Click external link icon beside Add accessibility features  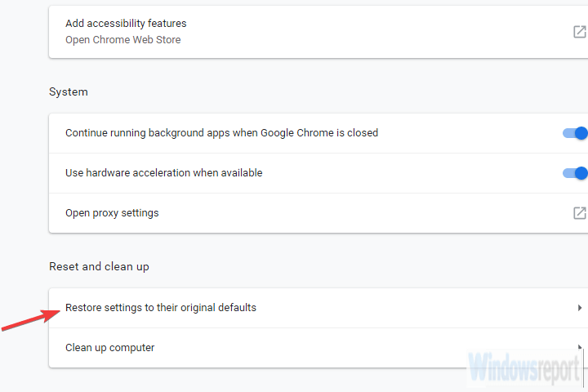(579, 32)
